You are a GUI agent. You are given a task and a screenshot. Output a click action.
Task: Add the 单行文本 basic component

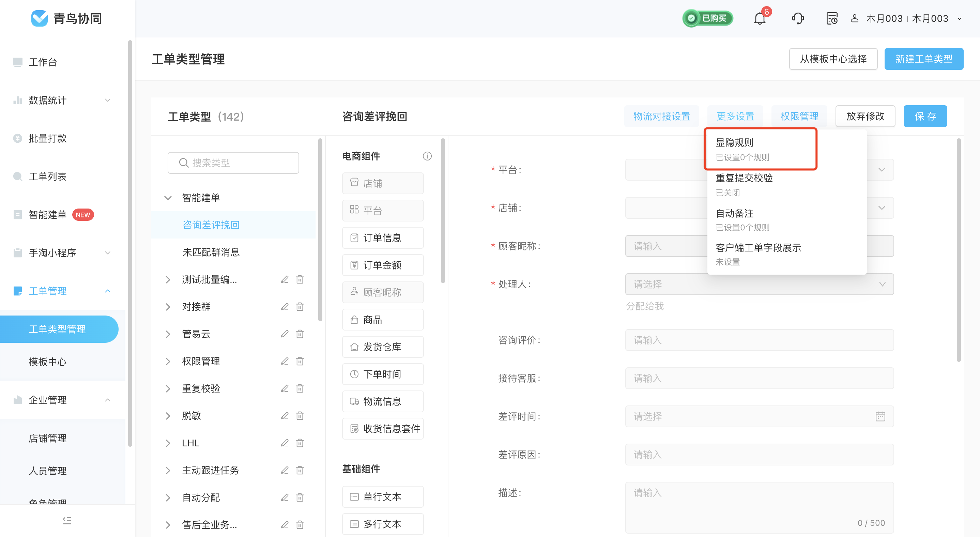[x=383, y=497]
